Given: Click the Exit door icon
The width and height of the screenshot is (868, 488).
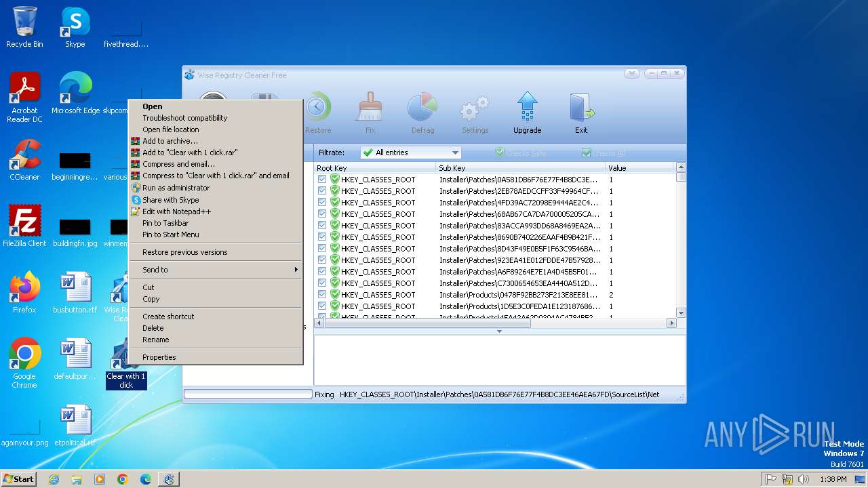Looking at the screenshot, I should point(581,114).
